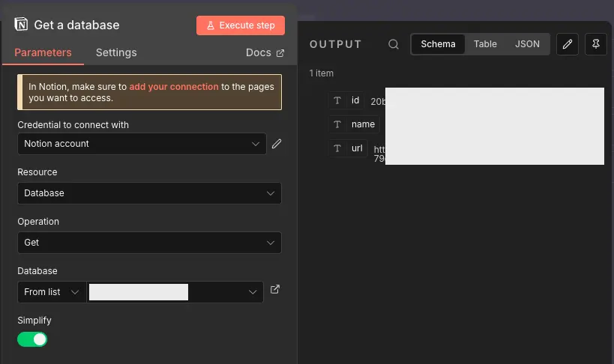Open the Resource dropdown showing Database
This screenshot has height=364, width=614.
click(149, 193)
